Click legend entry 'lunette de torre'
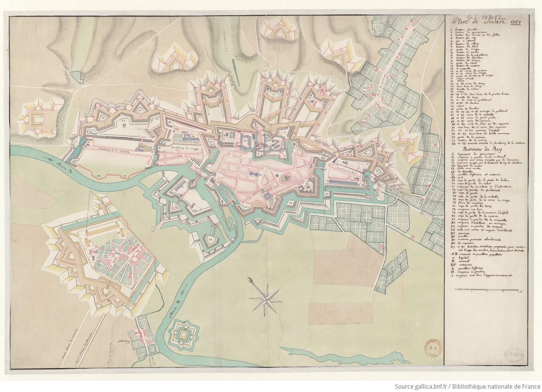The image size is (542, 392). tap(468, 97)
